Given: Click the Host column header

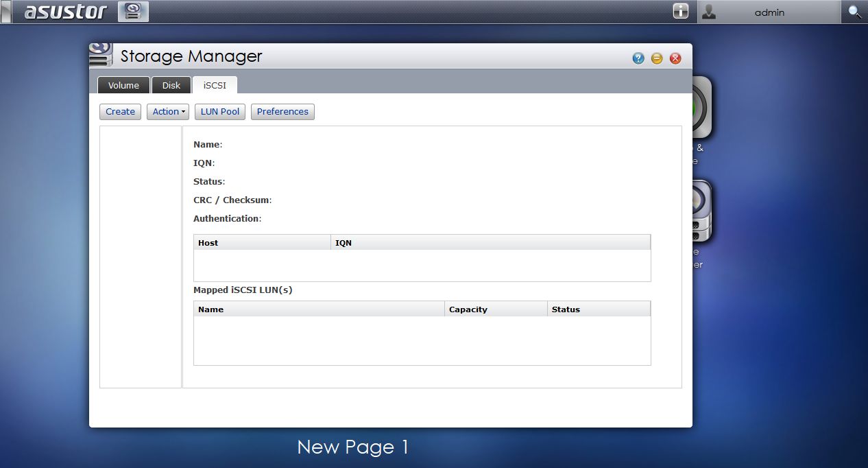Looking at the screenshot, I should click(262, 242).
